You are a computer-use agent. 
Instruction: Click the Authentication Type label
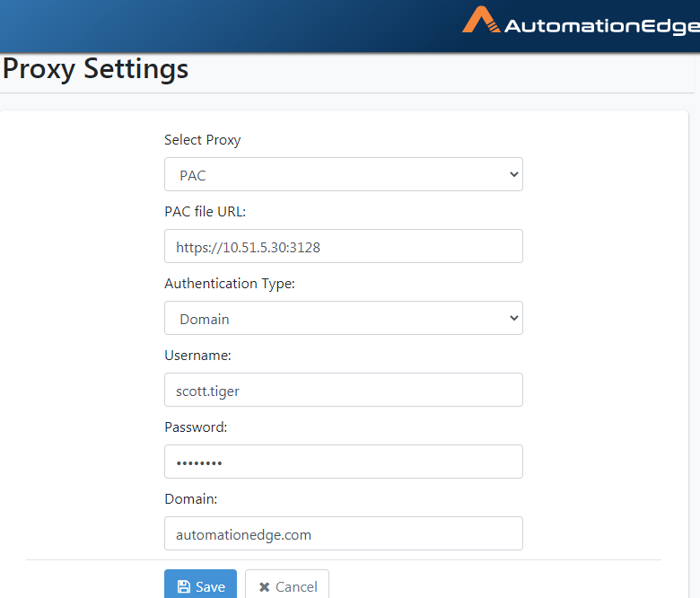click(x=230, y=284)
